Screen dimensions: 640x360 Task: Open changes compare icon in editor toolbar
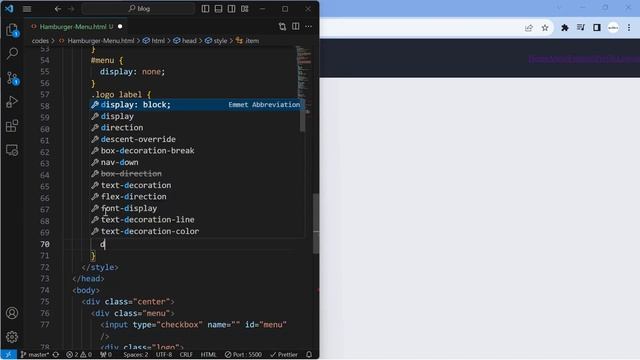click(x=282, y=27)
